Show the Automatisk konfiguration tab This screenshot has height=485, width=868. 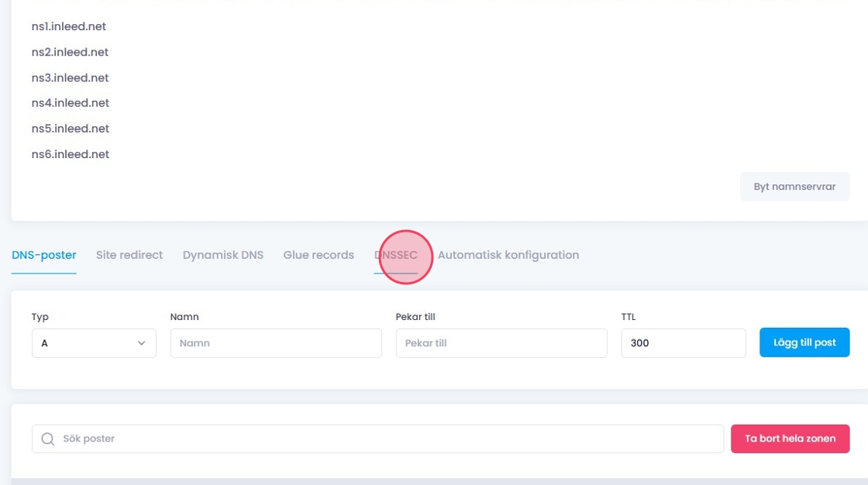(x=508, y=255)
